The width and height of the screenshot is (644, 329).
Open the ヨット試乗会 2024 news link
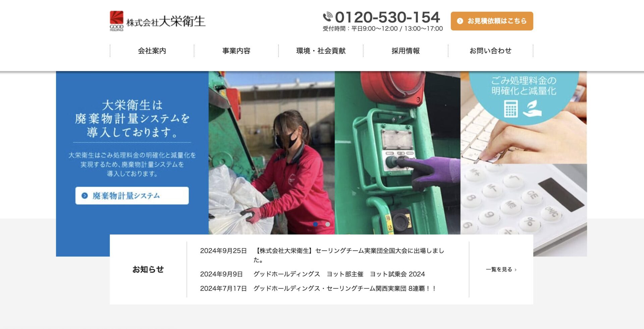pos(339,274)
